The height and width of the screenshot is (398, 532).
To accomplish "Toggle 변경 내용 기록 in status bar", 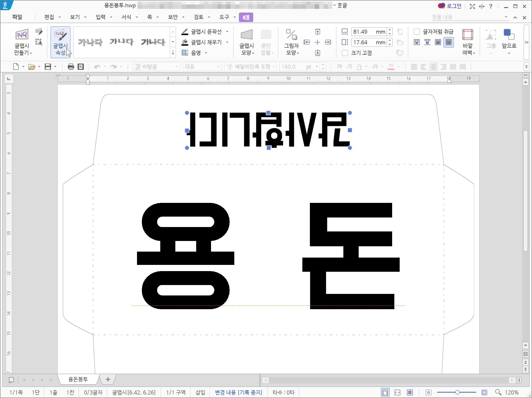I will pos(238,392).
